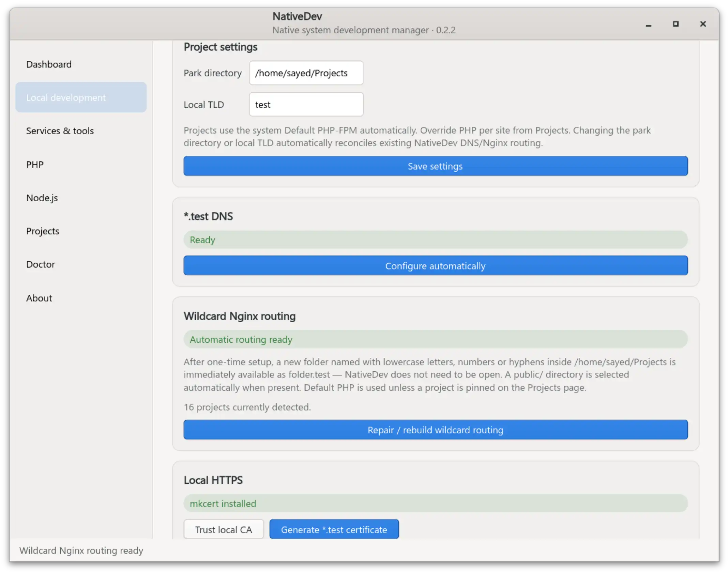Viewport: 728px width, 573px height.
Task: Click the *.test DNS heading
Action: 208,216
